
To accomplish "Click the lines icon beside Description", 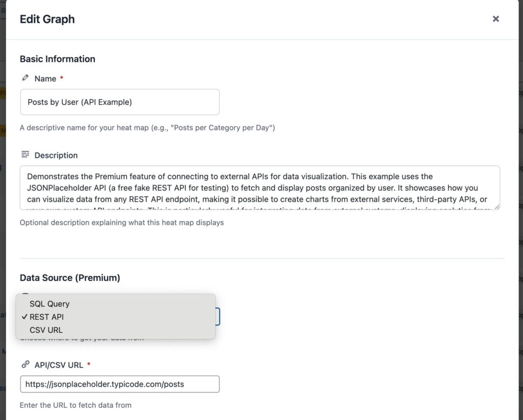I will (x=25, y=154).
